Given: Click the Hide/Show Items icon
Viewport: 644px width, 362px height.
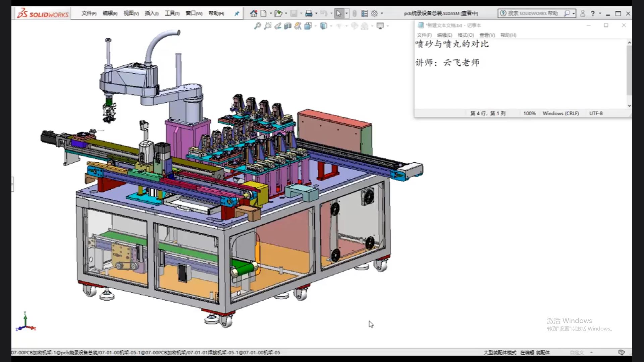Looking at the screenshot, I should pos(339,26).
